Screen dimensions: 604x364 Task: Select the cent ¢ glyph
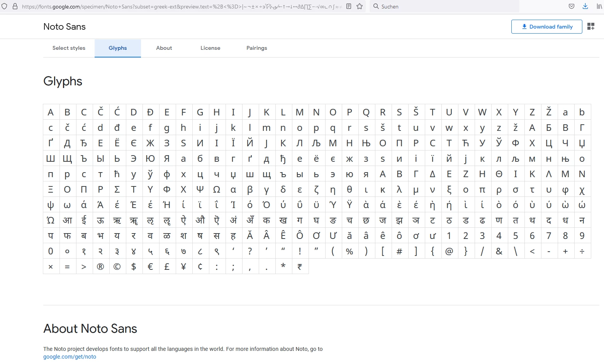[x=200, y=267]
